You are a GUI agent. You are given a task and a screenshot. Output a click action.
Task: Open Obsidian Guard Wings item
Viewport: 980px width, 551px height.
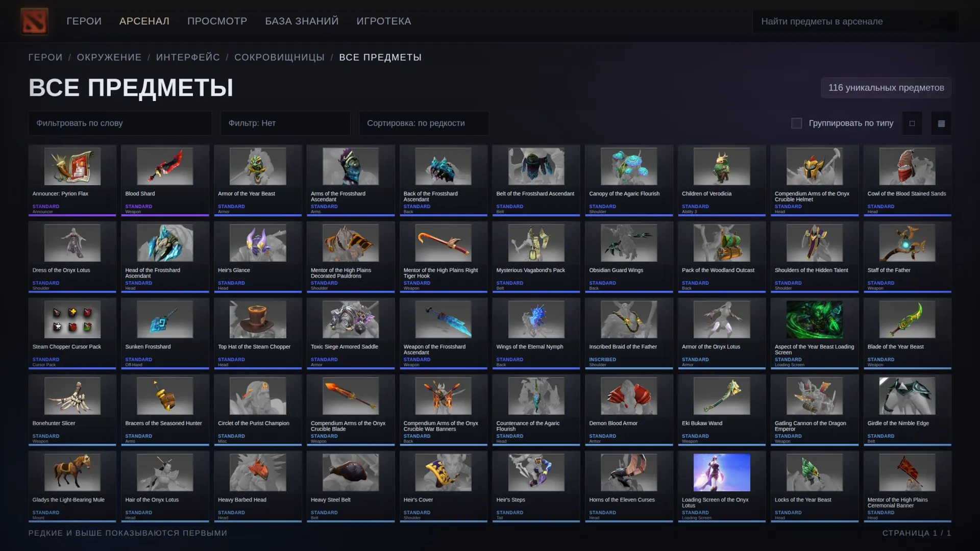coord(629,257)
